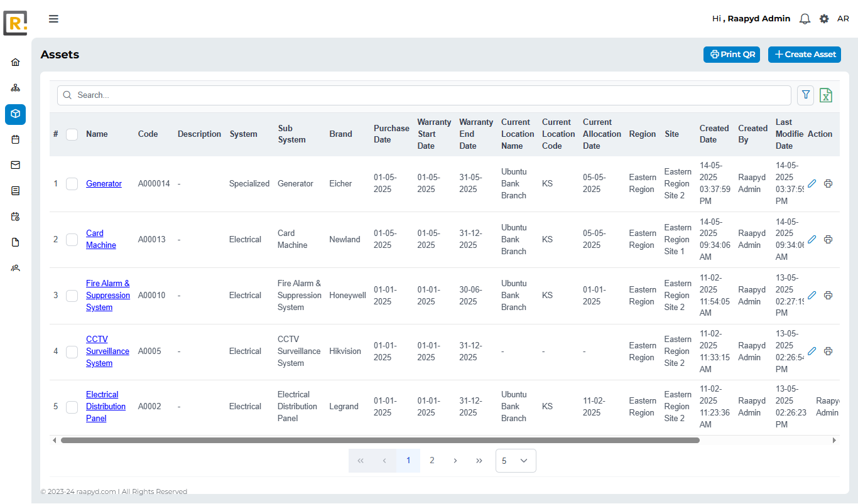Image resolution: width=858 pixels, height=504 pixels.
Task: Select the organization hierarchy sidebar icon
Action: point(15,87)
